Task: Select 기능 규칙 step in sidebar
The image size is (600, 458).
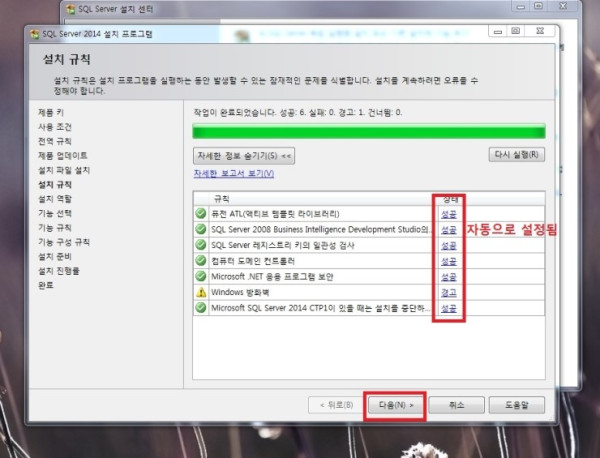Action: tap(55, 228)
